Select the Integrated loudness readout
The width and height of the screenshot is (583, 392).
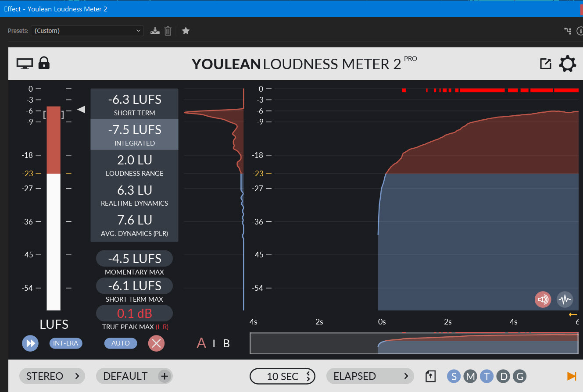click(x=134, y=134)
